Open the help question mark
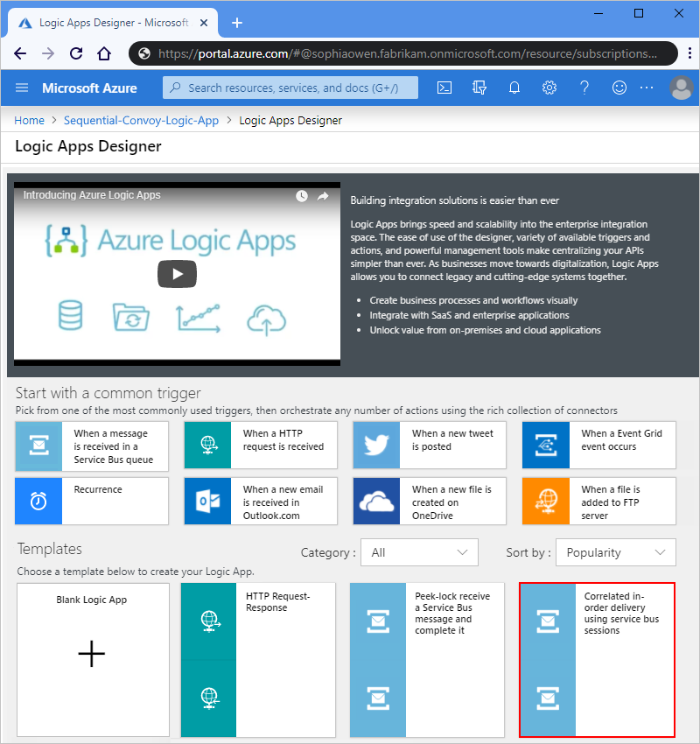The height and width of the screenshot is (744, 700). [584, 88]
